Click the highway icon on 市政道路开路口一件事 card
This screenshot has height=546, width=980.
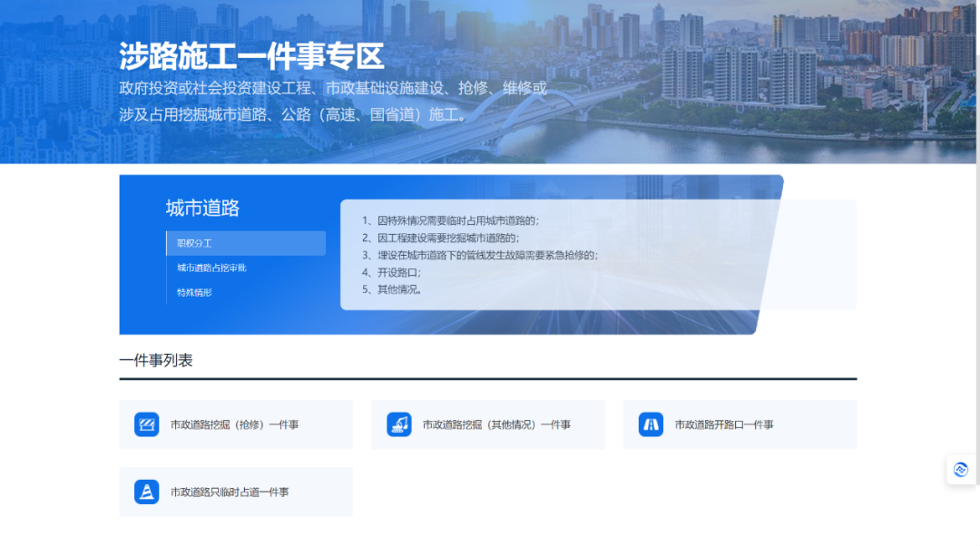click(650, 424)
